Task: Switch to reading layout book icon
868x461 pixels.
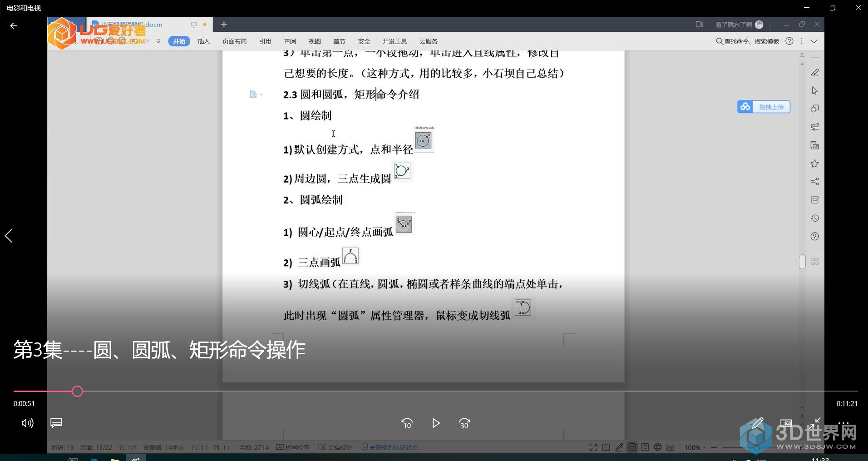Action: click(x=606, y=447)
